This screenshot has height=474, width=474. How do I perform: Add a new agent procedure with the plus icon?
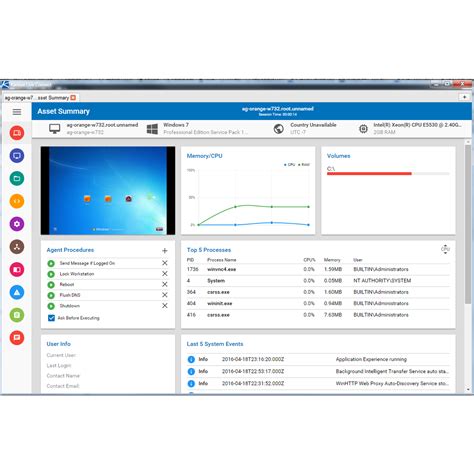pyautogui.click(x=165, y=251)
